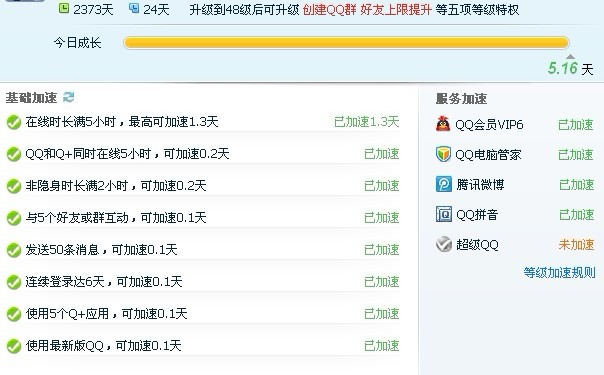Click the green check for 在线时长满5小时
Image resolution: width=604 pixels, height=375 pixels.
click(14, 122)
